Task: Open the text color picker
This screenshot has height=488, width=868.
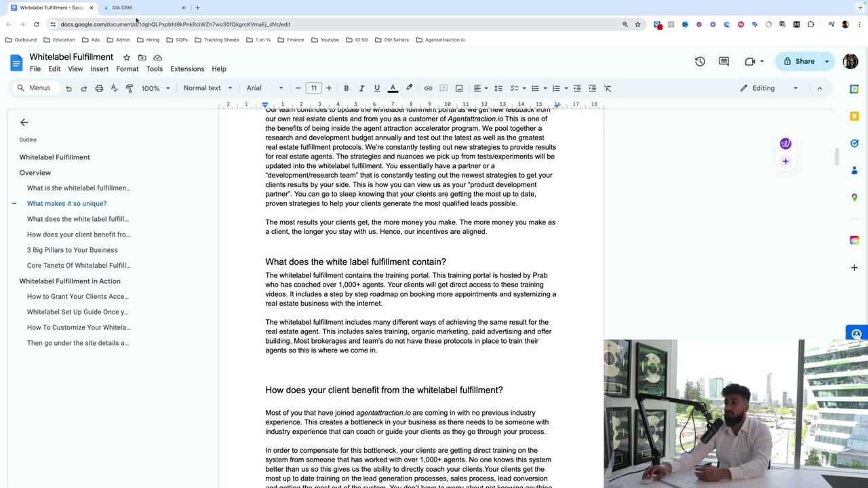Action: [393, 88]
